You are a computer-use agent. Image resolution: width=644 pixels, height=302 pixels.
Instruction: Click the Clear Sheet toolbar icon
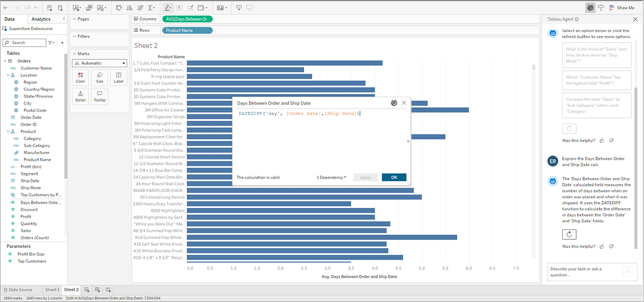(101, 8)
